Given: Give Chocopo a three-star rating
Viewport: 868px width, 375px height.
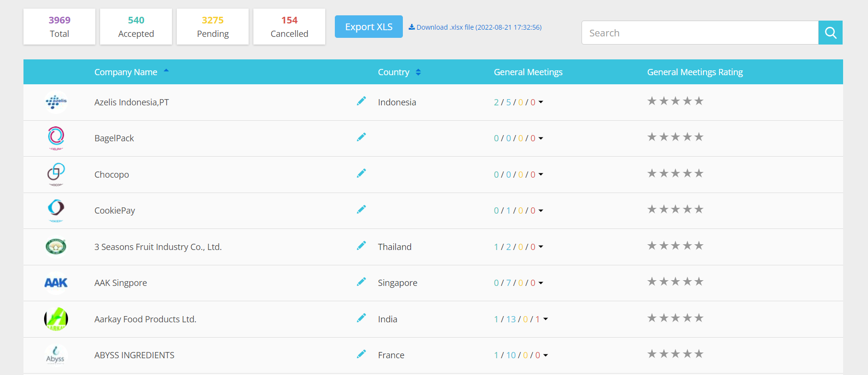Looking at the screenshot, I should (x=675, y=173).
